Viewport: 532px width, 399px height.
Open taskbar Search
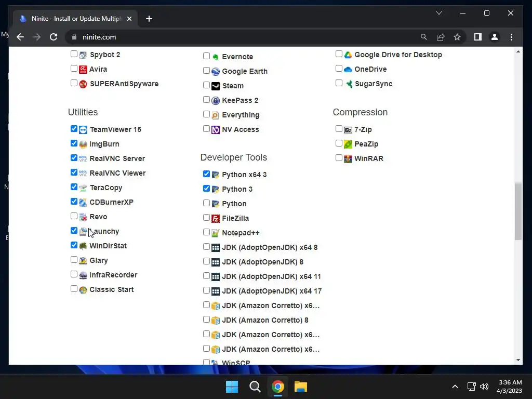pyautogui.click(x=255, y=387)
